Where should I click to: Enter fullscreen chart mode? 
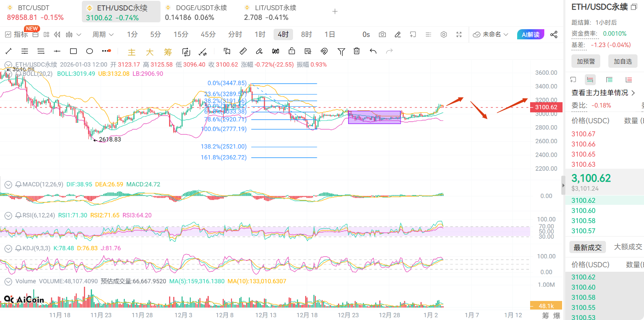459,34
